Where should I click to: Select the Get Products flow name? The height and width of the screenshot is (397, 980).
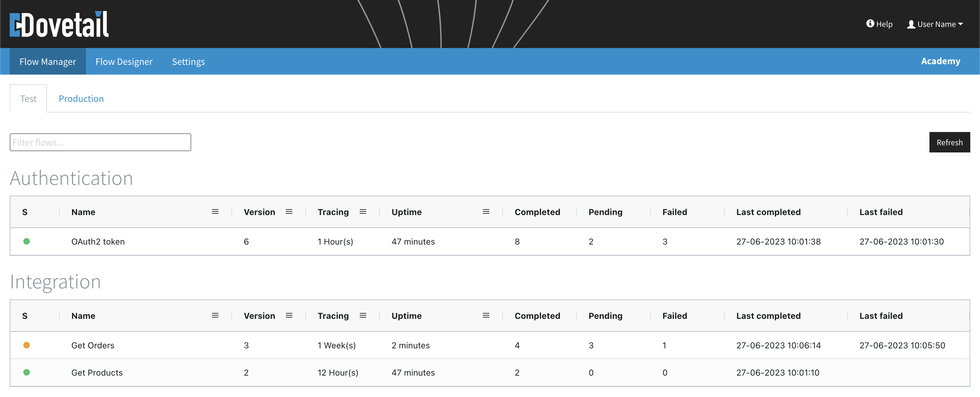tap(97, 373)
